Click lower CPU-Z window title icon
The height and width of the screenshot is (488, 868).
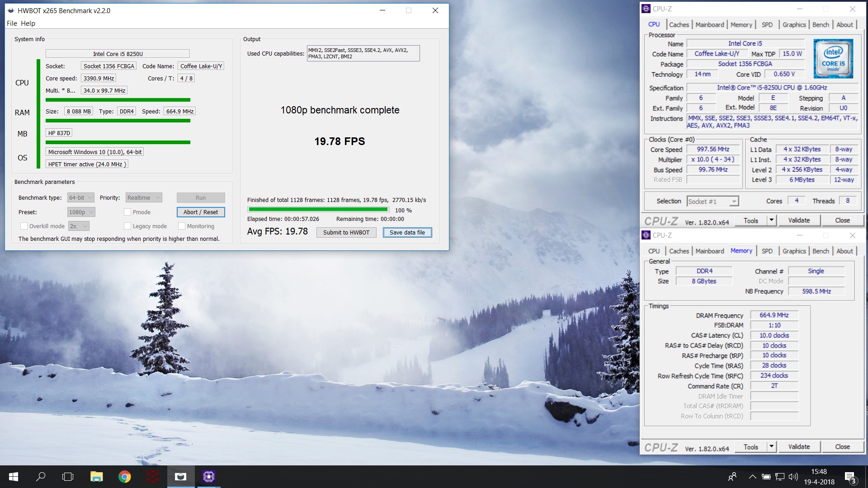point(646,235)
